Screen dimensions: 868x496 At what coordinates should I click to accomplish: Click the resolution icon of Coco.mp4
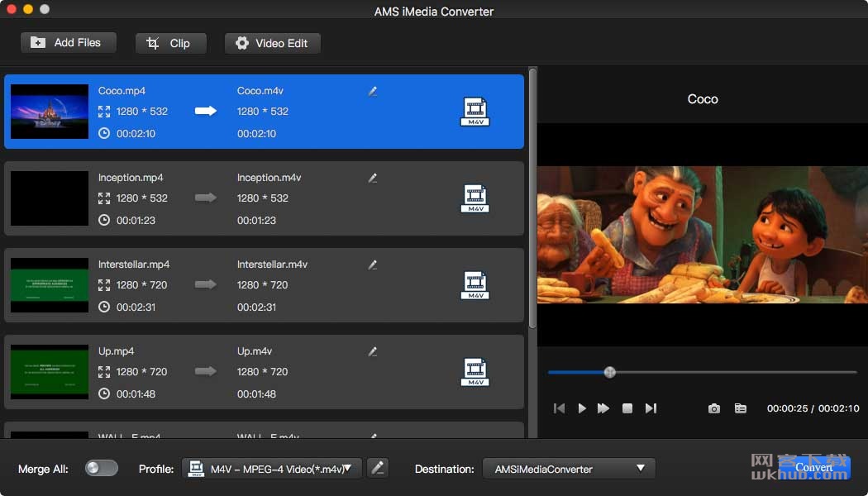(x=104, y=112)
